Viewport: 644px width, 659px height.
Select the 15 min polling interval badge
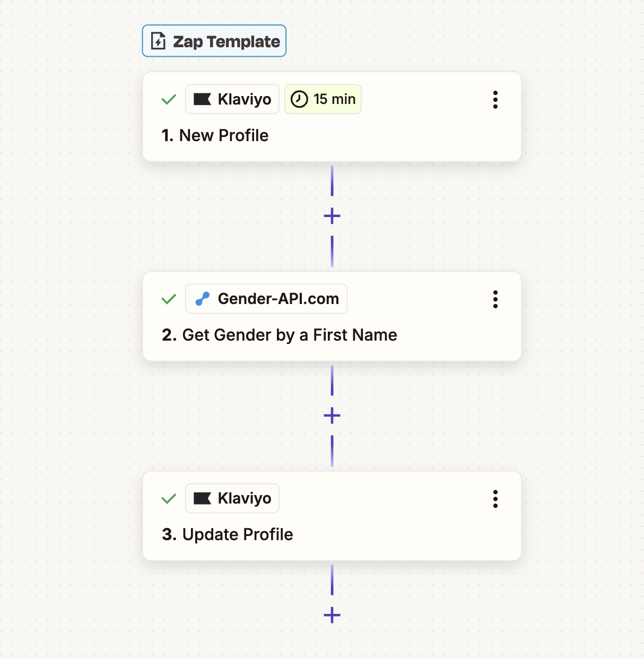click(323, 99)
